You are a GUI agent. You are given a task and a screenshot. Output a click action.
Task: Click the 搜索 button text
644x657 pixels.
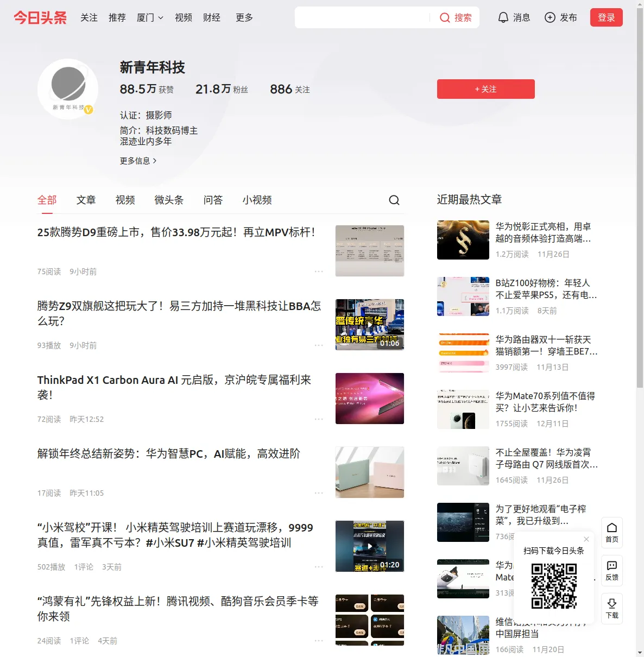coord(463,18)
